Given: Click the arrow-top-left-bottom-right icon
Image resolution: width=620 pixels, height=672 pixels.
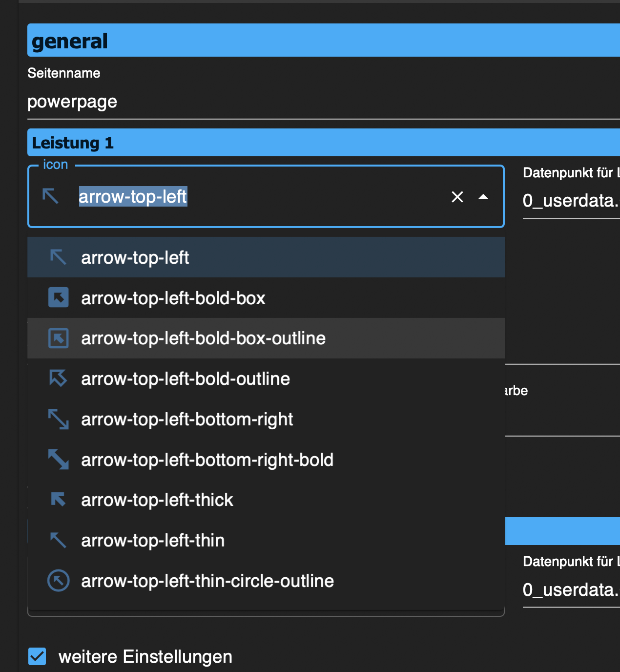Looking at the screenshot, I should [x=59, y=419].
